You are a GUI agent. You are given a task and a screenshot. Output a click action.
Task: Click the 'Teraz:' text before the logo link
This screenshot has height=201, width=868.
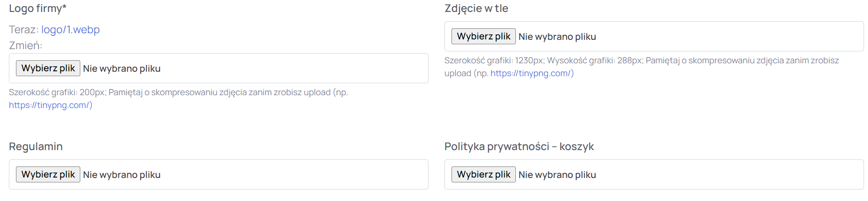click(24, 30)
